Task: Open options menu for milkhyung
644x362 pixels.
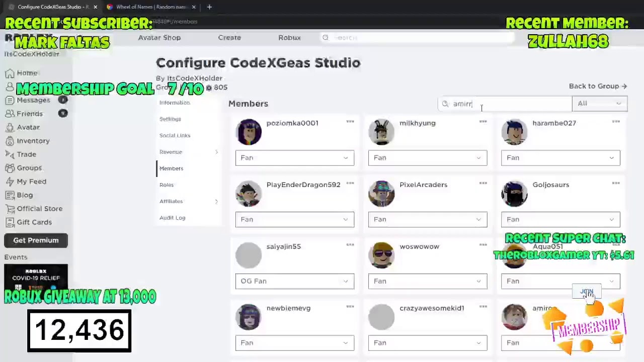Action: tap(483, 122)
